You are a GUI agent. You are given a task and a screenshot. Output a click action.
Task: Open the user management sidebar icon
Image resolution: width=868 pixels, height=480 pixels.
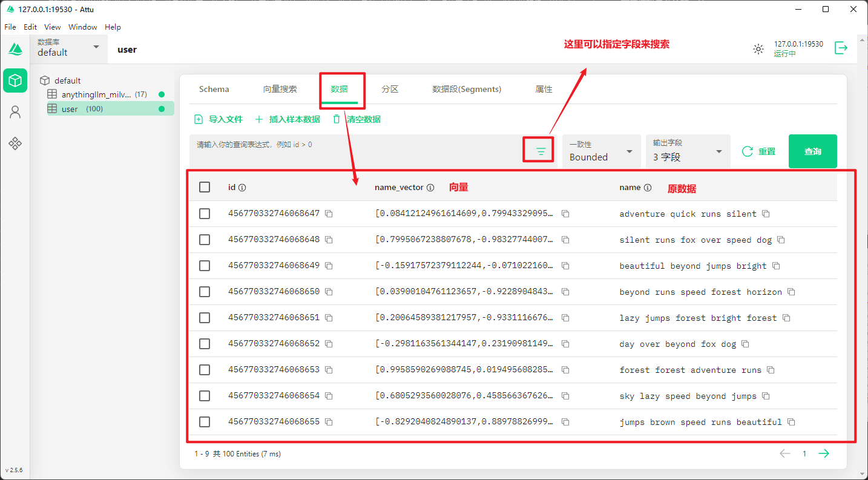pyautogui.click(x=15, y=112)
